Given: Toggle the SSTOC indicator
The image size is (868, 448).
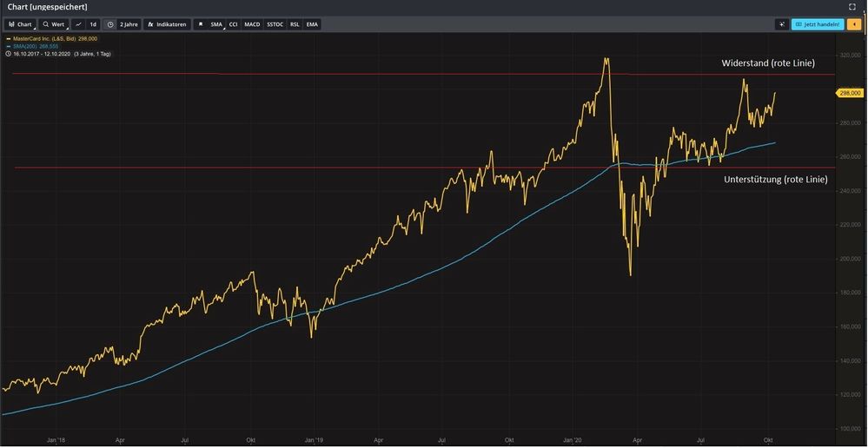Looking at the screenshot, I should click(x=275, y=24).
